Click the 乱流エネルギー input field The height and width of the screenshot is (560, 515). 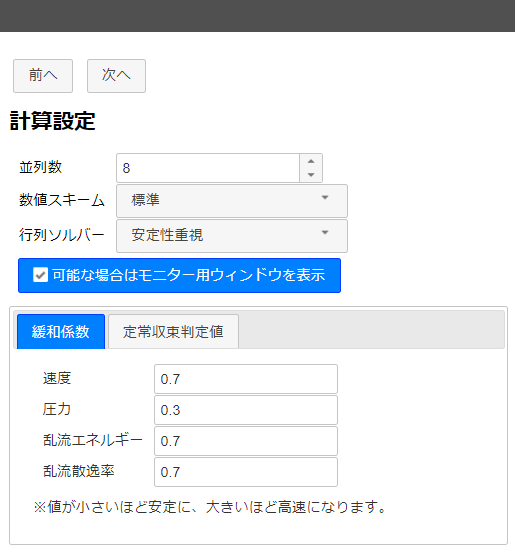coord(246,441)
